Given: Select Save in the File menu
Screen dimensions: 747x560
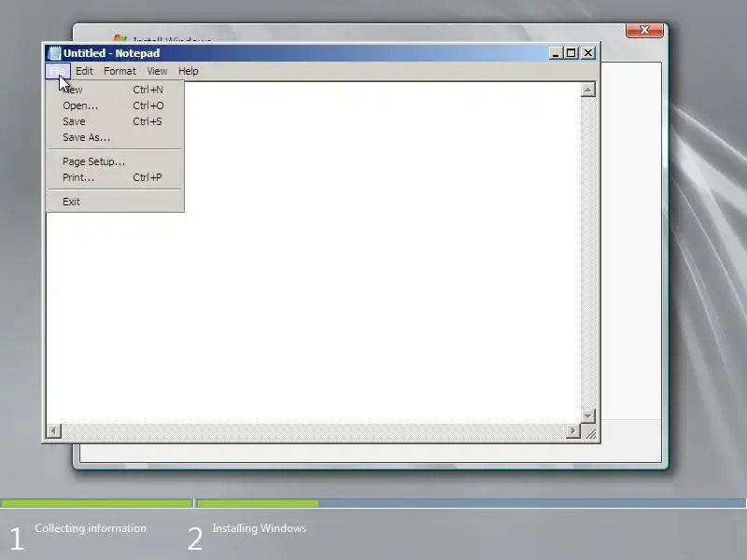Looking at the screenshot, I should coord(115,121).
